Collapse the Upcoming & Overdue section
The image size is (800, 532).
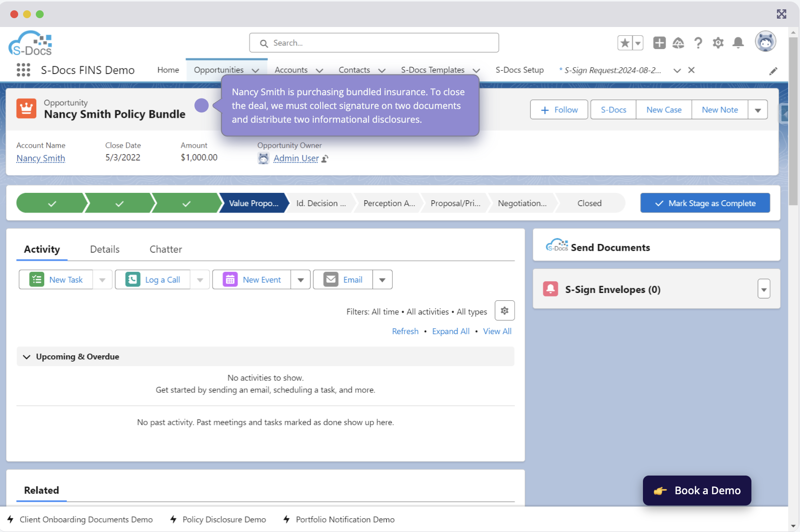[x=27, y=357]
